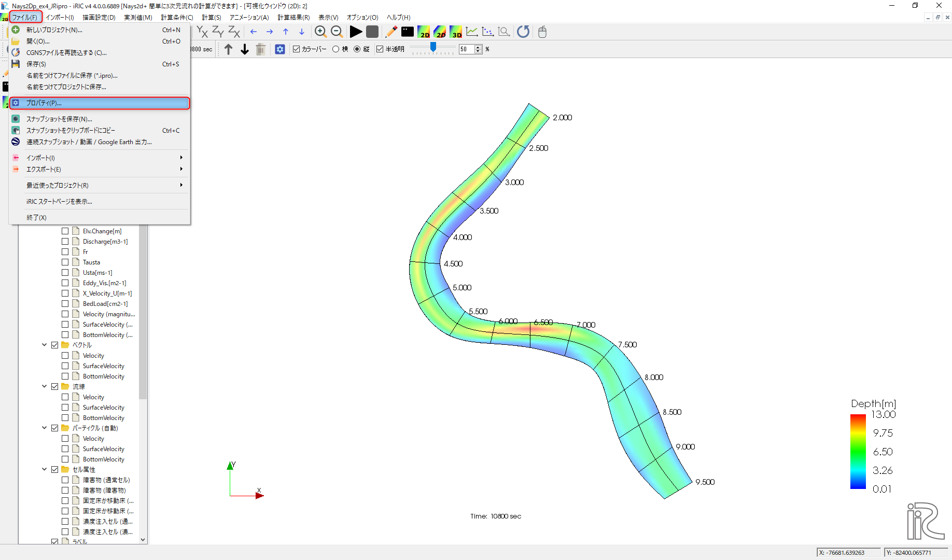Open 2D visualization window icon
The height and width of the screenshot is (560, 952).
(424, 32)
